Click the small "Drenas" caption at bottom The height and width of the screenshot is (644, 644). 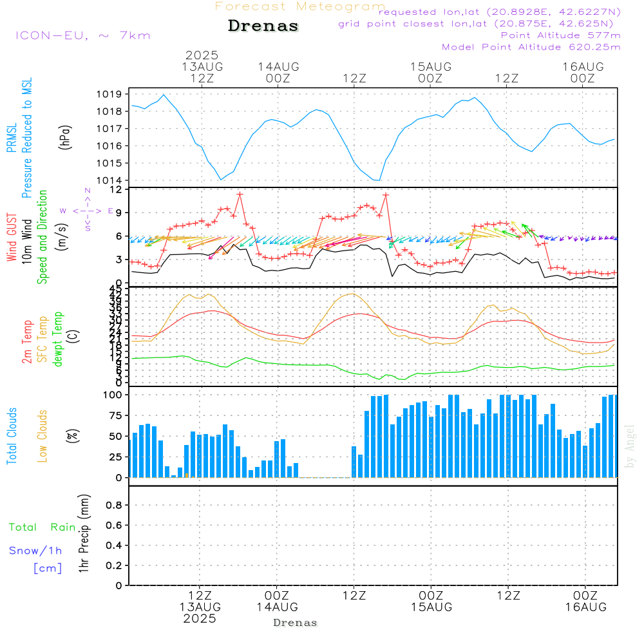296,623
